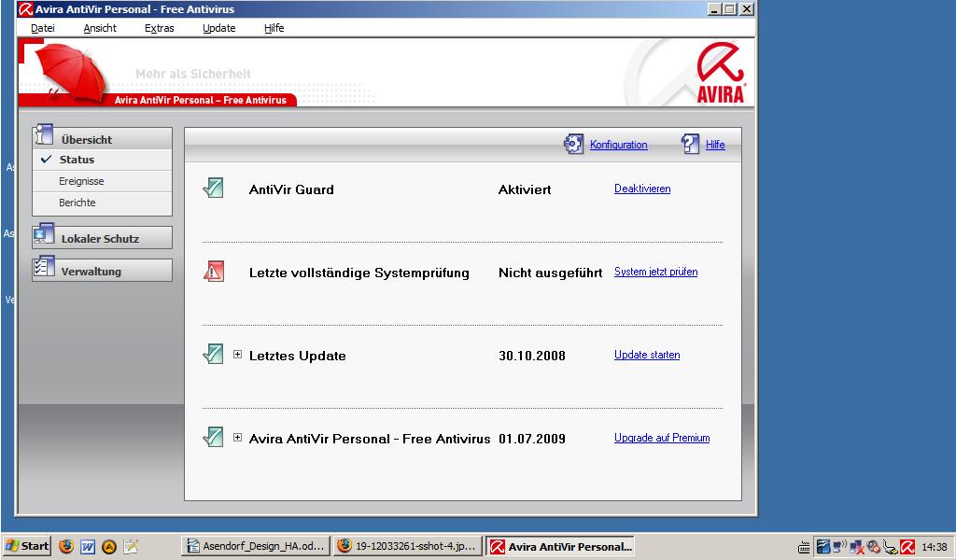
Task: Open the Ansicht menu
Action: point(100,28)
